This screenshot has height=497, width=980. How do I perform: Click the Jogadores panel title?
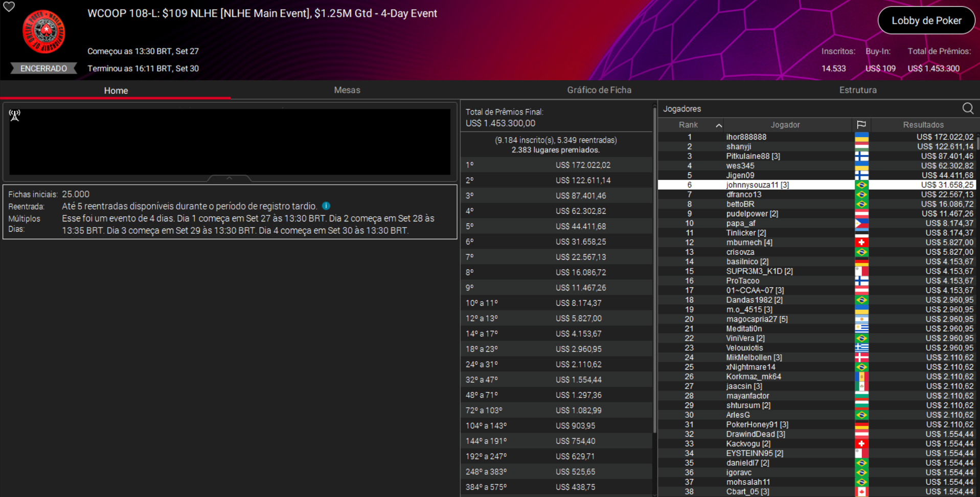682,109
